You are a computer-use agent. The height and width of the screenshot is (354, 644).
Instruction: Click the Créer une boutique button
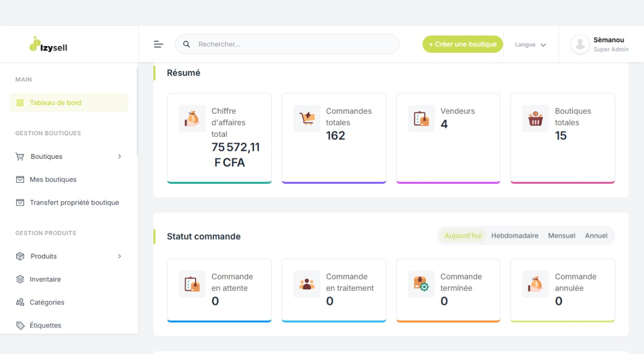(462, 44)
